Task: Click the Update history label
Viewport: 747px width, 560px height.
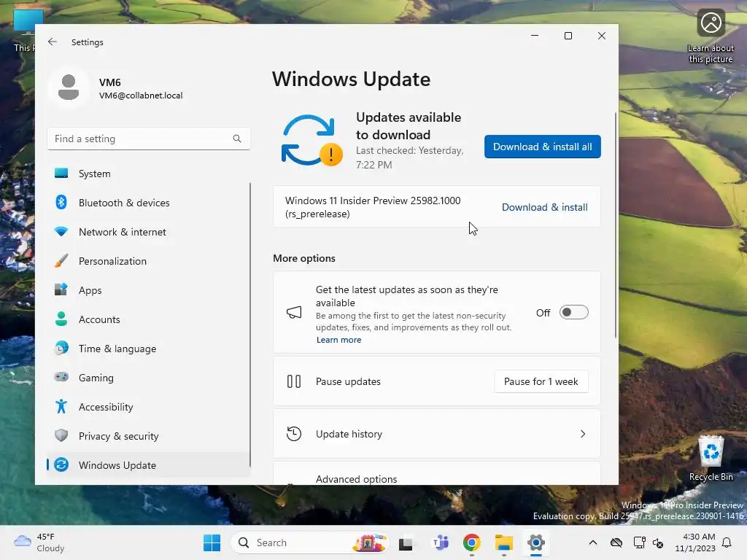Action: [x=349, y=434]
